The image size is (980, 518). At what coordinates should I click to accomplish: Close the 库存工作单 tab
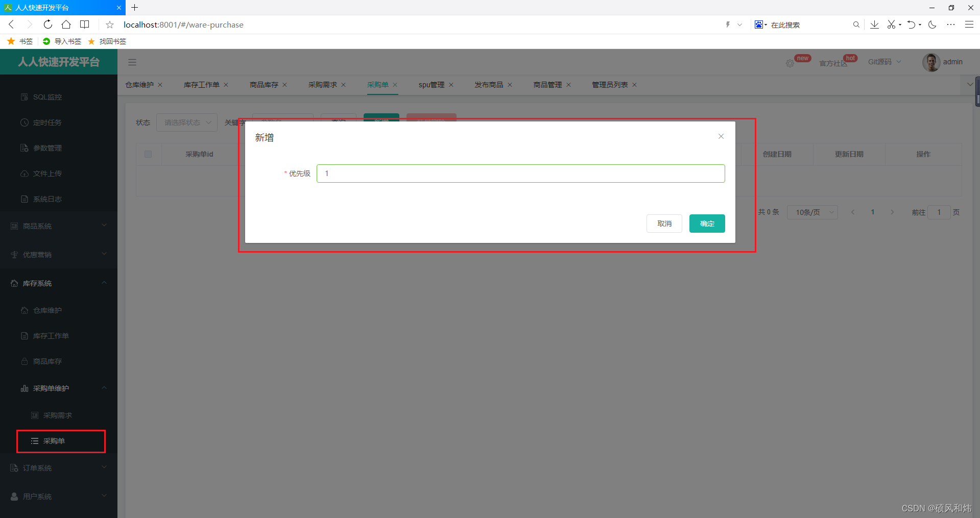tap(226, 85)
